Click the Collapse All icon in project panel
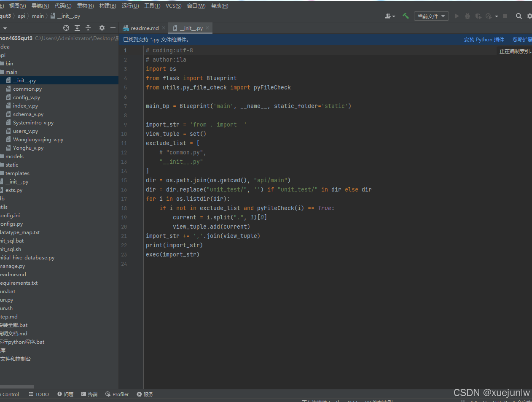Viewport: 532px width, 402px height. [88, 28]
